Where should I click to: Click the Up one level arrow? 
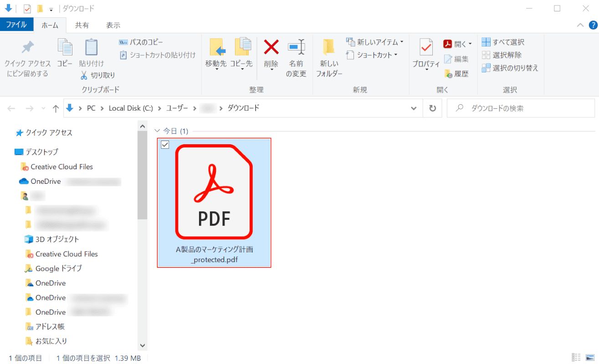56,108
